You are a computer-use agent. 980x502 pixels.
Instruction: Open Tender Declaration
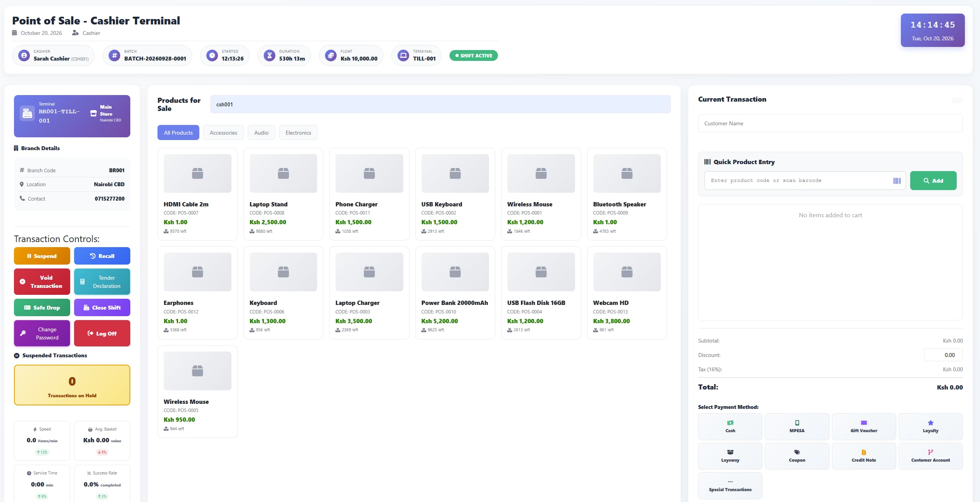[x=102, y=282]
